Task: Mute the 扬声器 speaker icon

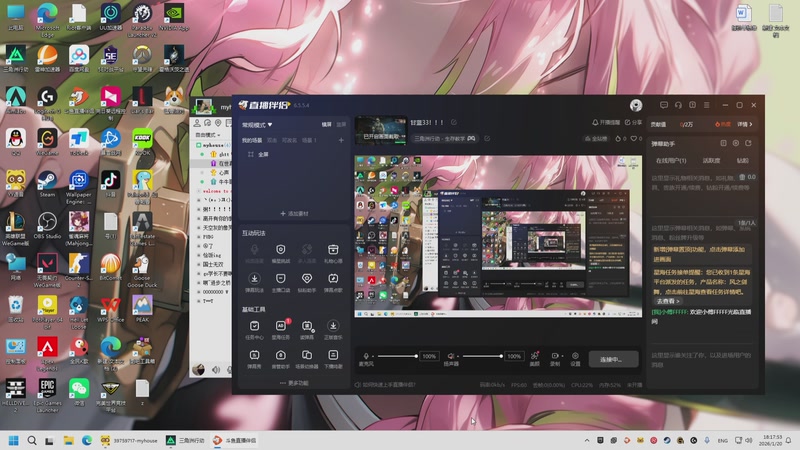Action: [451, 356]
